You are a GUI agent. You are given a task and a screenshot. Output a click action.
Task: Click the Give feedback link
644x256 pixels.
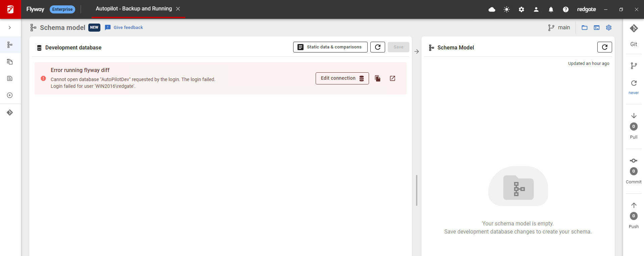click(x=128, y=28)
